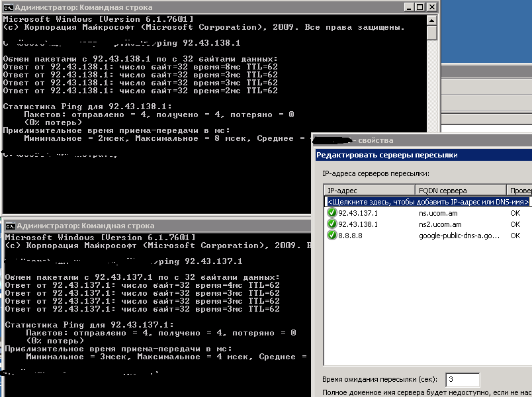Click the Редактировать серверы пересылки title bar

pos(423,155)
